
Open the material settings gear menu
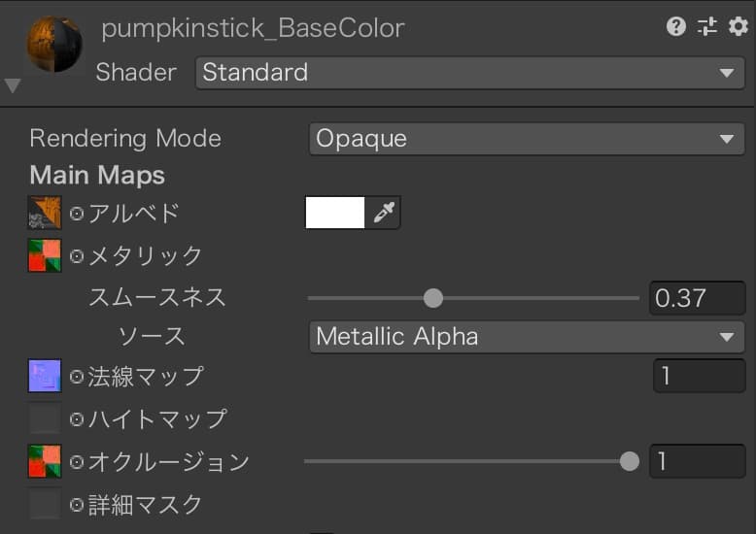(x=738, y=27)
